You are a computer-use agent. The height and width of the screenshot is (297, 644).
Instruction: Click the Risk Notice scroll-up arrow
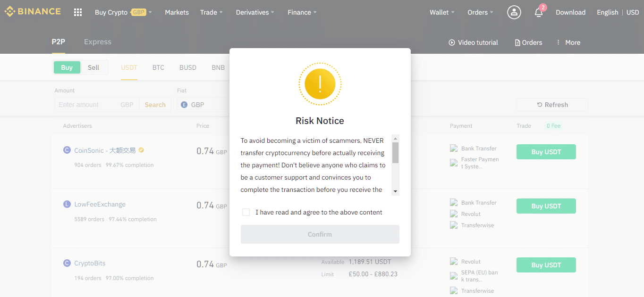(x=396, y=139)
